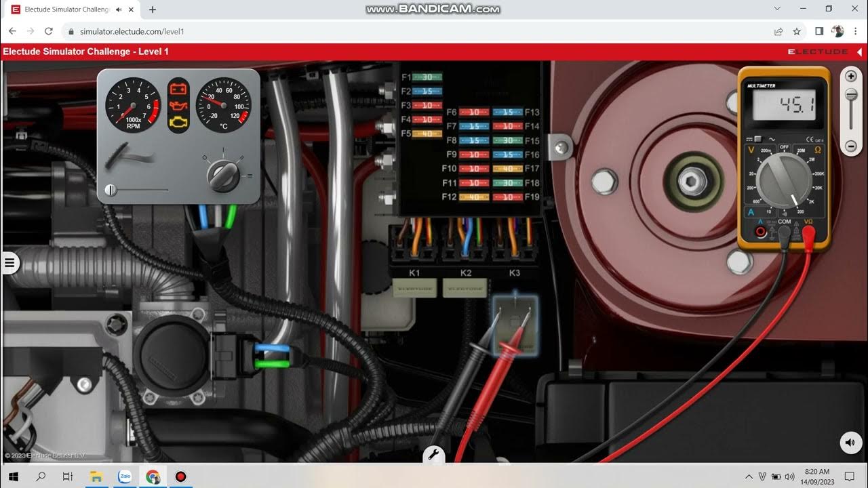Set multimeter dial to OFF
Image resolution: width=868 pixels, height=488 pixels.
pyautogui.click(x=784, y=146)
